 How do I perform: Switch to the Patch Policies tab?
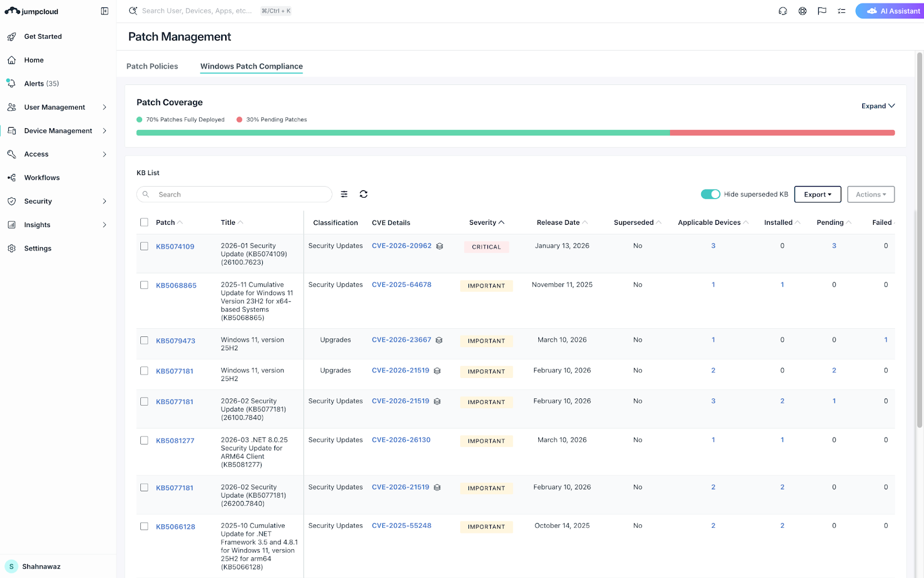152,66
